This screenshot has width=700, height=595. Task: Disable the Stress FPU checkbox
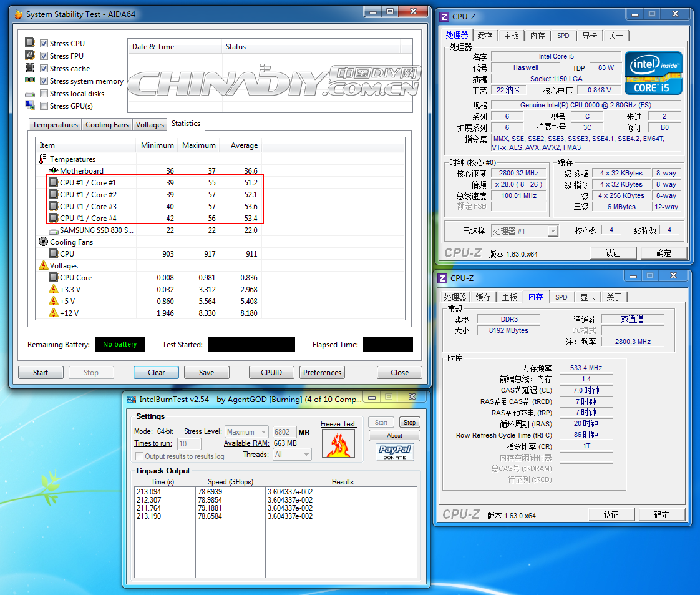pyautogui.click(x=42, y=55)
